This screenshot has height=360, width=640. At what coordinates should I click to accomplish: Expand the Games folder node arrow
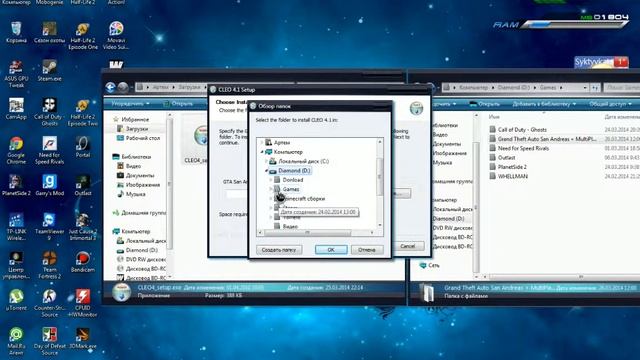(271, 189)
